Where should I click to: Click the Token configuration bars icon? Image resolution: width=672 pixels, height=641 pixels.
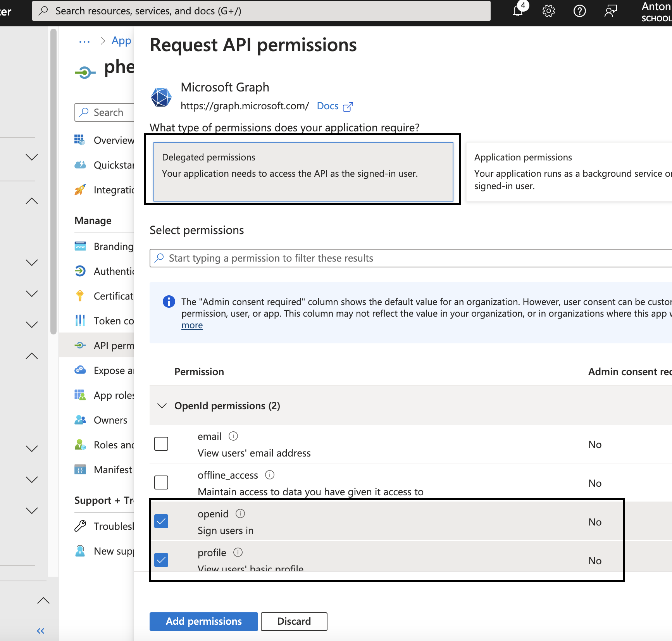point(80,320)
